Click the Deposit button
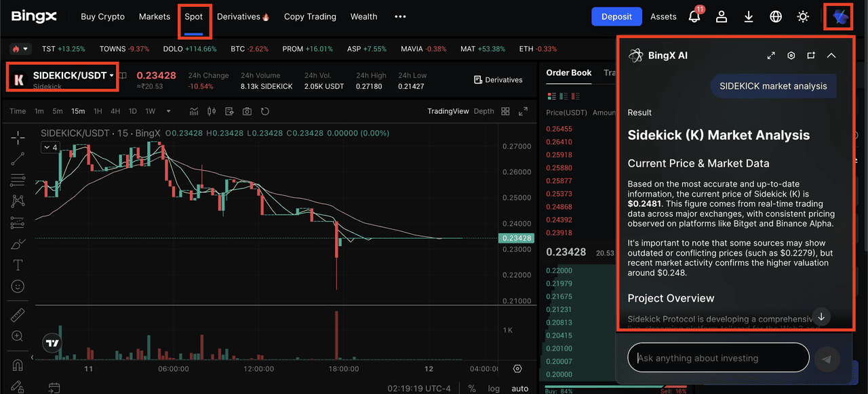 [616, 17]
